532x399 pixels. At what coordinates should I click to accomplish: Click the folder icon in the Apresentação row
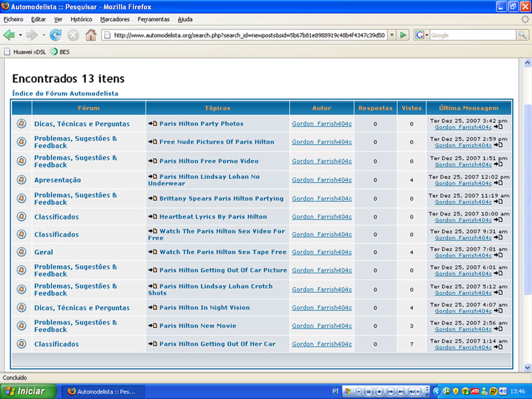click(21, 180)
